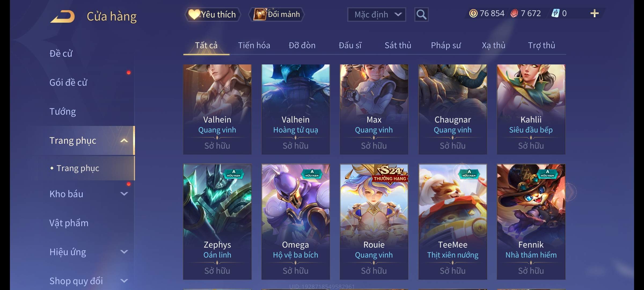Select the Zephys Oán linh skin card
This screenshot has height=290, width=644.
click(217, 222)
